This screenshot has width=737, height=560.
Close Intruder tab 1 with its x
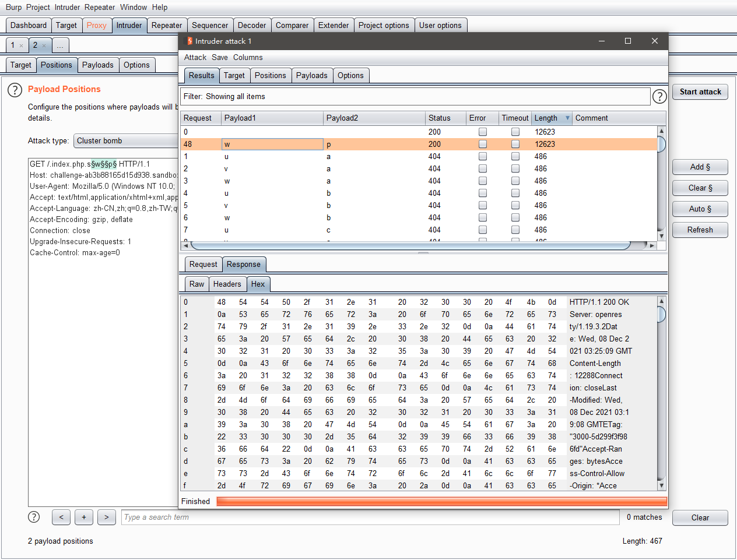21,45
